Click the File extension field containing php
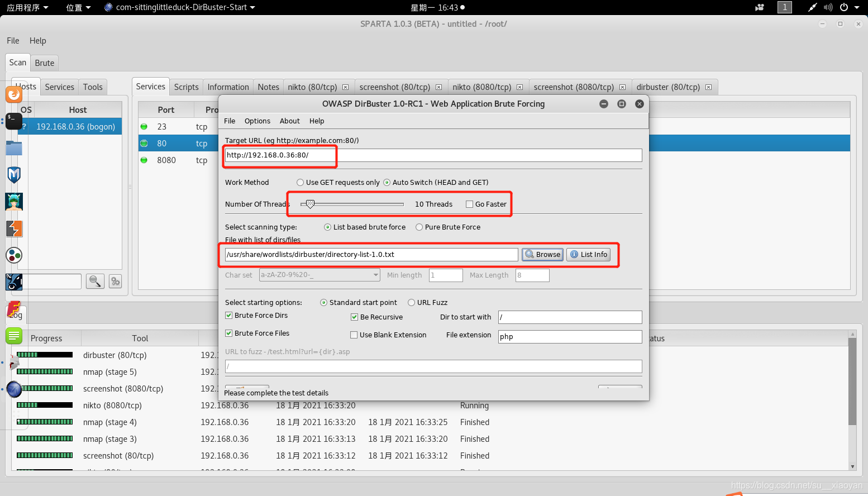This screenshot has height=496, width=868. click(x=570, y=337)
